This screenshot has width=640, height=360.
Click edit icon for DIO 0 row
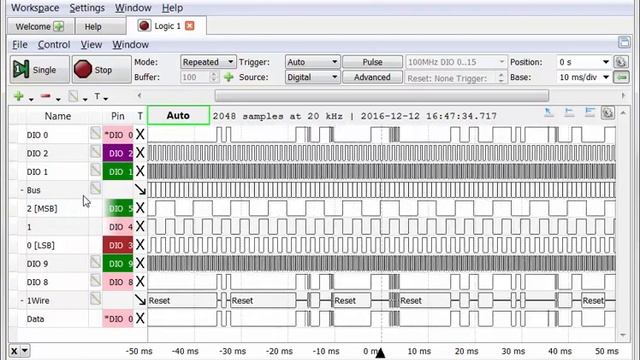click(x=95, y=133)
